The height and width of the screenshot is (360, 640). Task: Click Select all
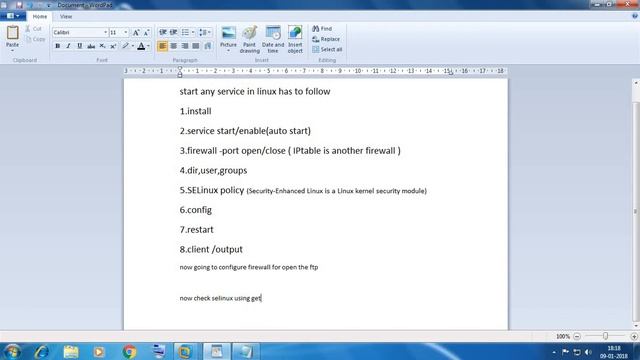pos(327,49)
